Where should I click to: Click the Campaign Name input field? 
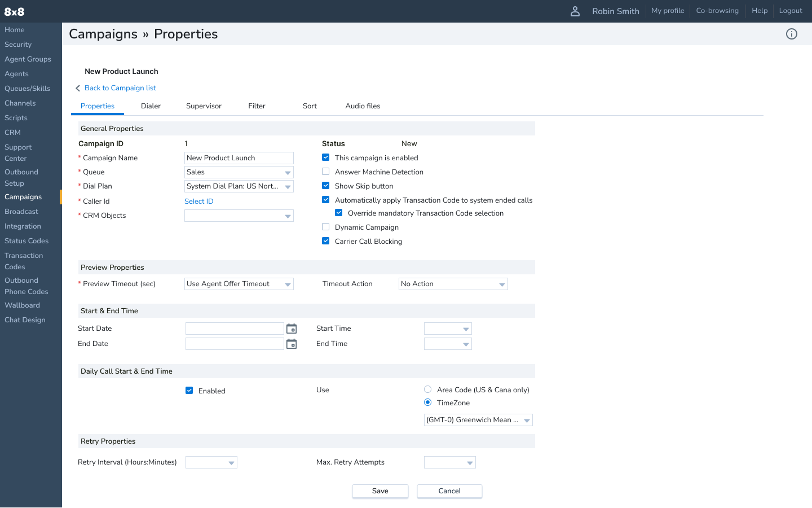(x=239, y=158)
